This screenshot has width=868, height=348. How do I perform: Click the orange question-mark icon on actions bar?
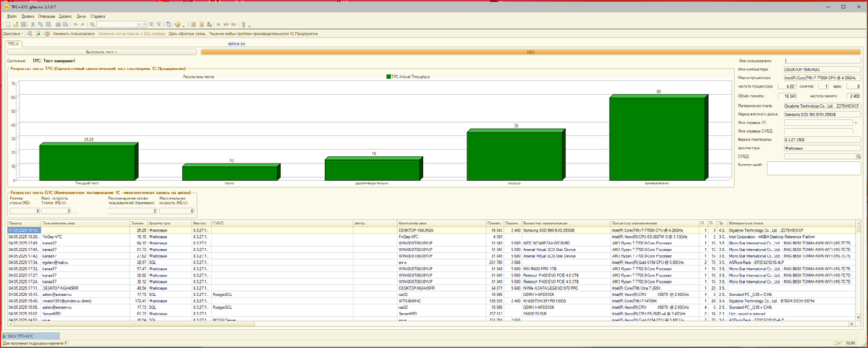tap(47, 33)
